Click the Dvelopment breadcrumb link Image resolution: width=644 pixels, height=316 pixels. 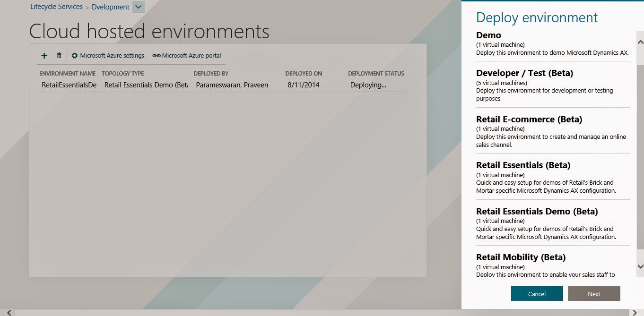click(x=111, y=7)
